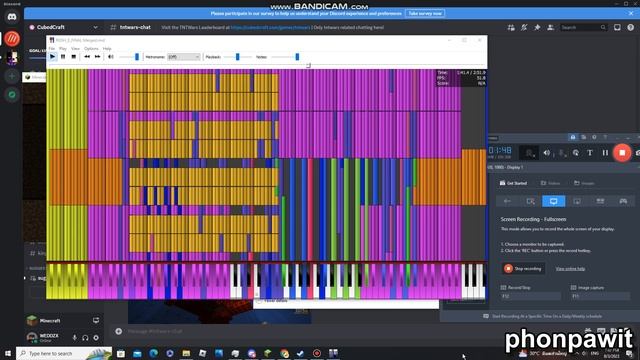
Task: Open the Help menu in the MIDI player
Action: (x=107, y=49)
